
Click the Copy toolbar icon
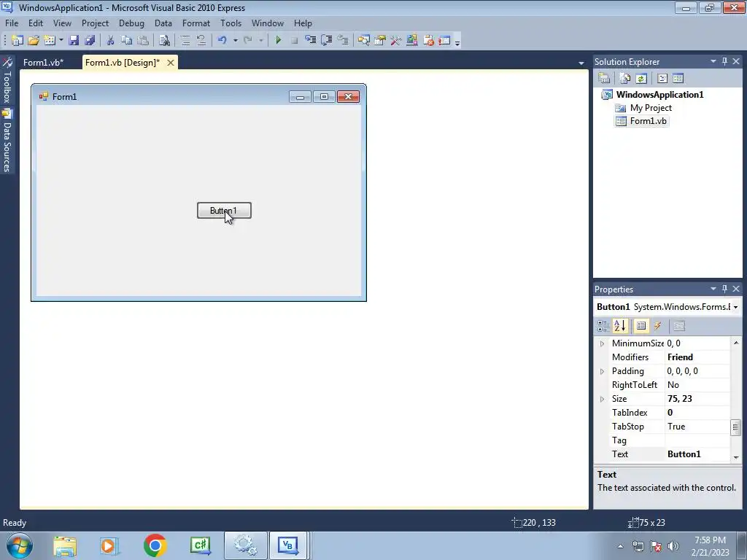click(x=126, y=41)
